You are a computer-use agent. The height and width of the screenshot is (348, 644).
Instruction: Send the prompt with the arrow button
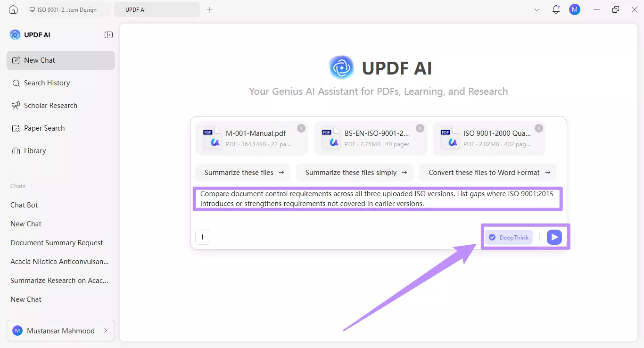tap(554, 237)
